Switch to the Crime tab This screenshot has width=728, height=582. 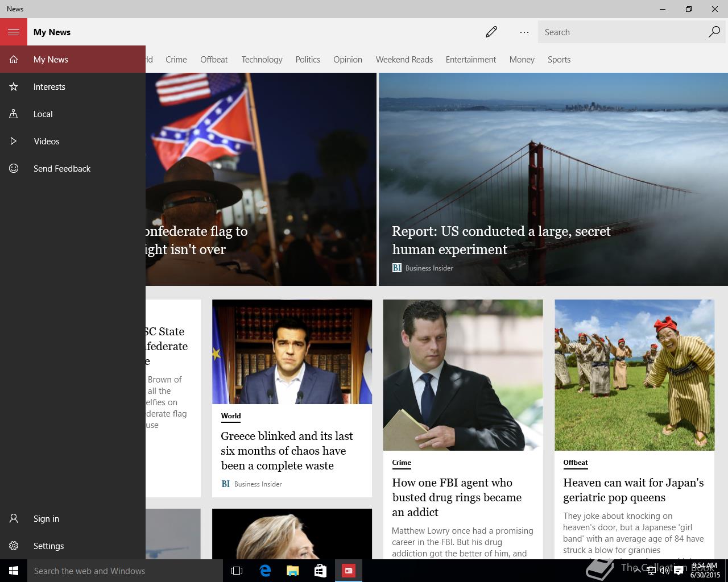pyautogui.click(x=176, y=59)
